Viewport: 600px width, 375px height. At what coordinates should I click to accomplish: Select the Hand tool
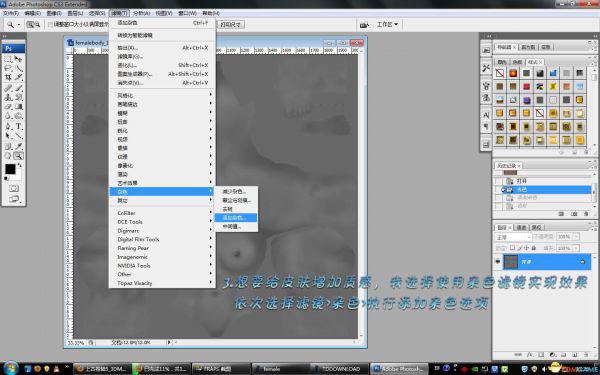[x=8, y=156]
